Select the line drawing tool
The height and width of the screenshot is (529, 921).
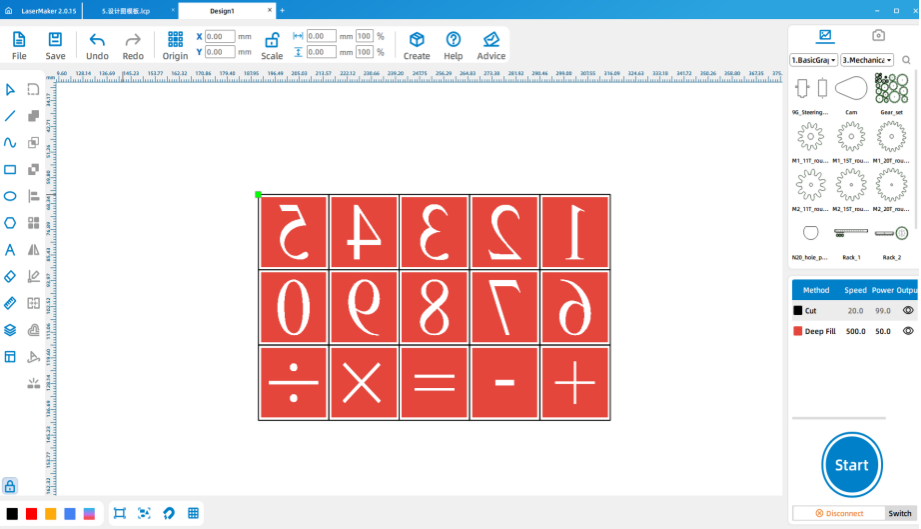tap(10, 116)
